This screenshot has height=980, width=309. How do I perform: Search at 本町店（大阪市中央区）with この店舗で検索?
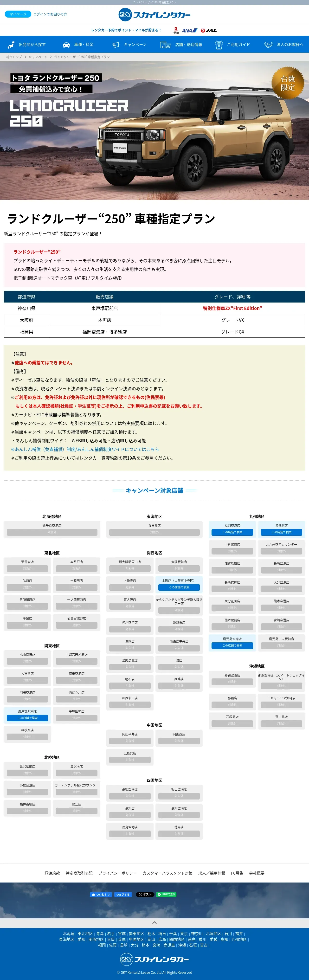[179, 587]
